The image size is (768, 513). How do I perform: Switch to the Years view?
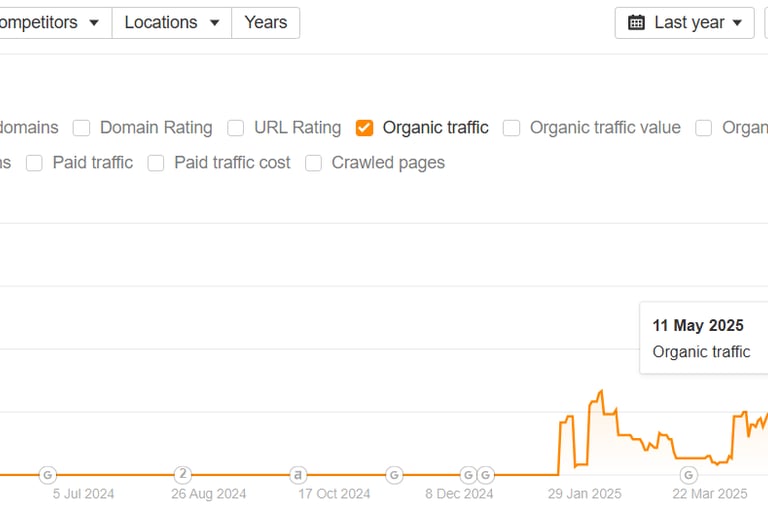pyautogui.click(x=265, y=22)
